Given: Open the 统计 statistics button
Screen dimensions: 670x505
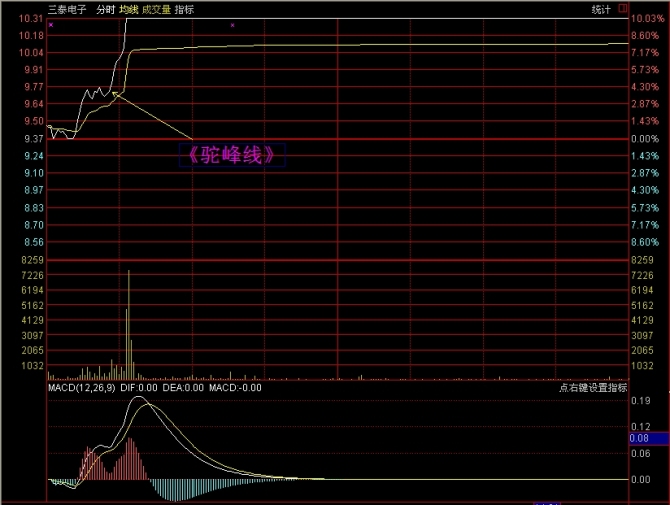Looking at the screenshot, I should 601,9.
